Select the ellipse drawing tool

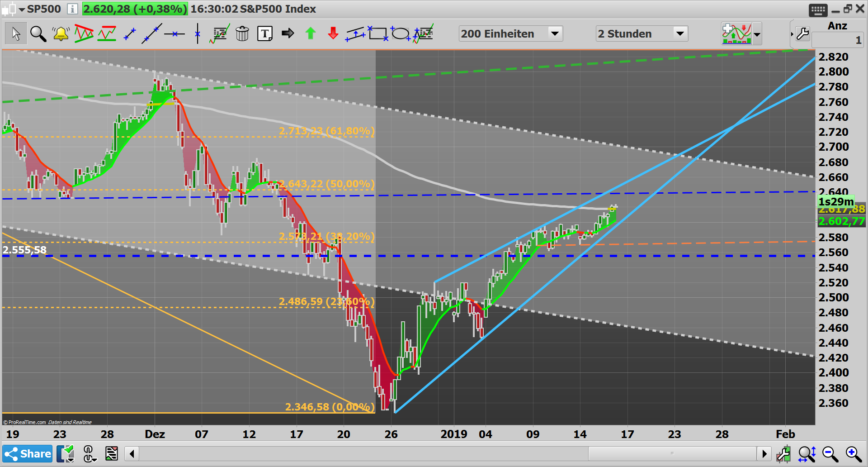click(401, 33)
